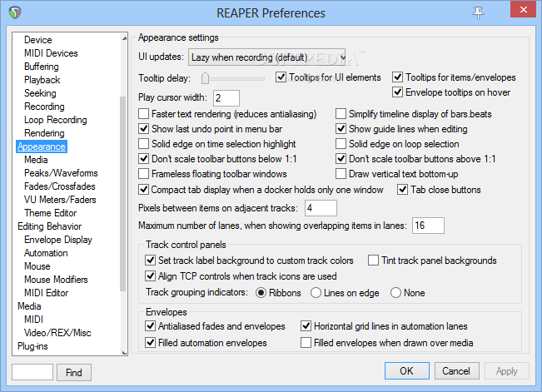Enable Draw vertical text bottom-up
The image size is (542, 392).
[341, 174]
